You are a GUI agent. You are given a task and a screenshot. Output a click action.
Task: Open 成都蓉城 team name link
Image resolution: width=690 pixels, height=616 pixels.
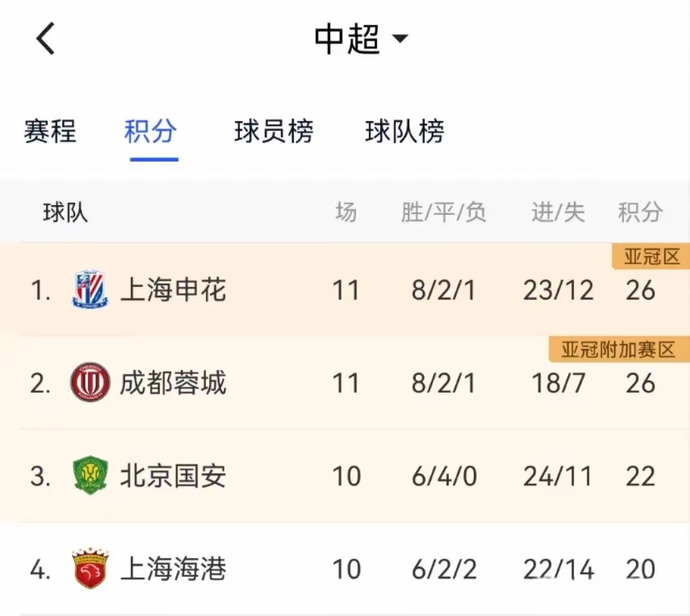pos(173,383)
